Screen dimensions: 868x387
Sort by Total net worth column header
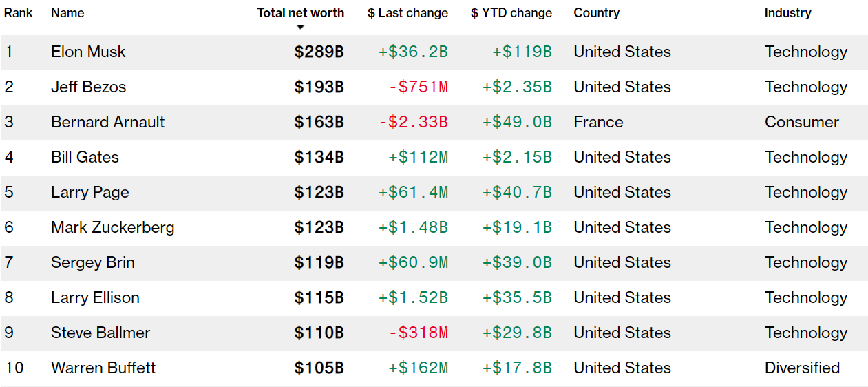300,13
